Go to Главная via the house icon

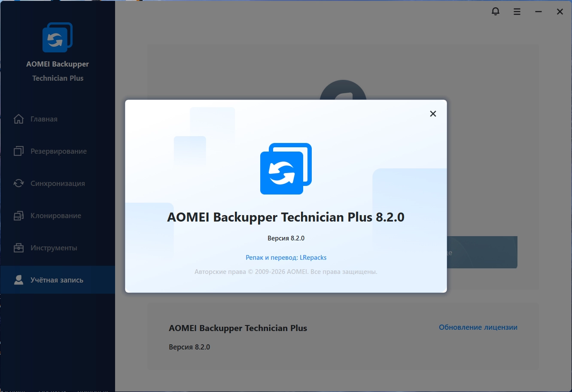click(x=18, y=119)
